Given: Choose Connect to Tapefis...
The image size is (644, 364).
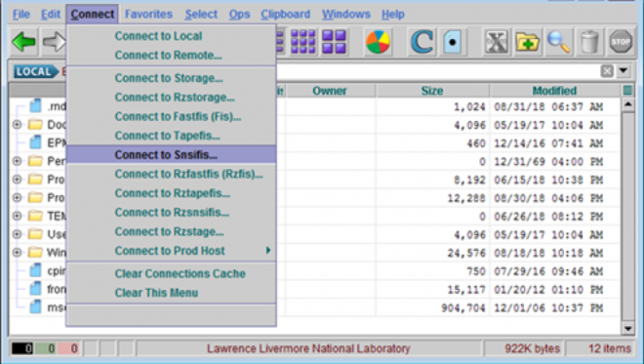Looking at the screenshot, I should coord(172,136).
